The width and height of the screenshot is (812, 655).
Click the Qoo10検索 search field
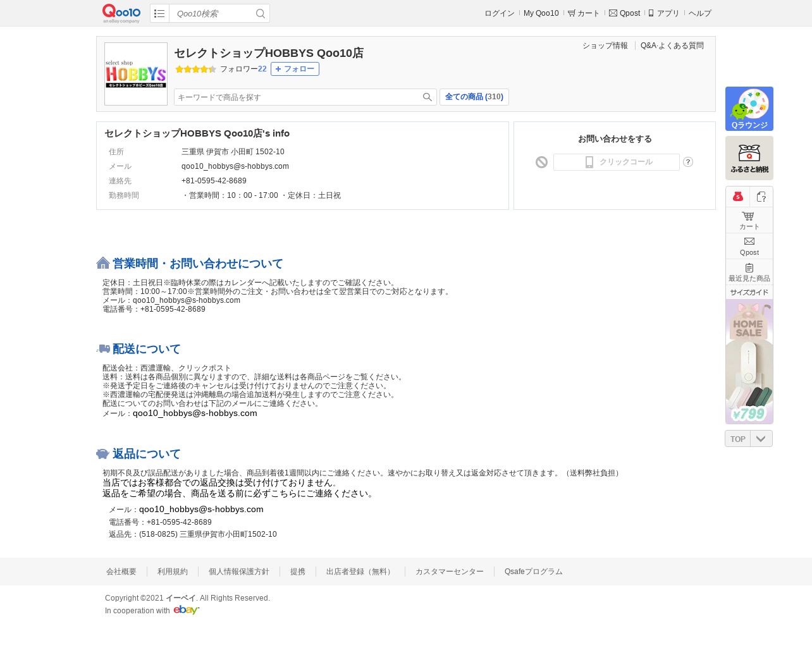[211, 13]
